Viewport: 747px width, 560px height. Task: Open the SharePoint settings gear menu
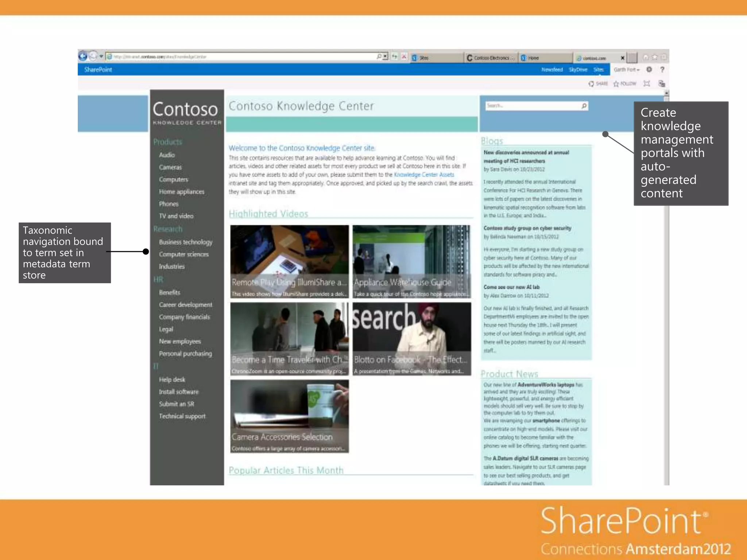649,69
